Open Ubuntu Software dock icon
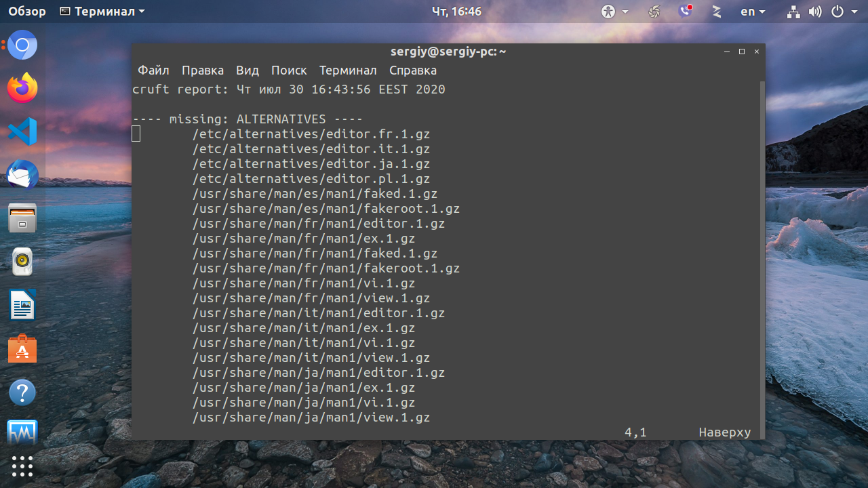Viewport: 868px width, 488px height. [x=22, y=349]
